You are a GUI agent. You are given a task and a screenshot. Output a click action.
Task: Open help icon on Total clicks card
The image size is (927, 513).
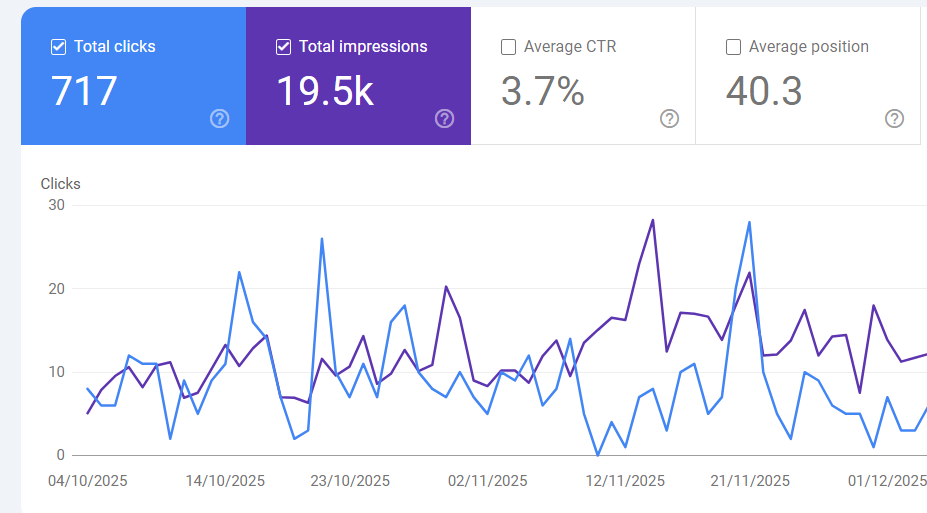click(220, 119)
